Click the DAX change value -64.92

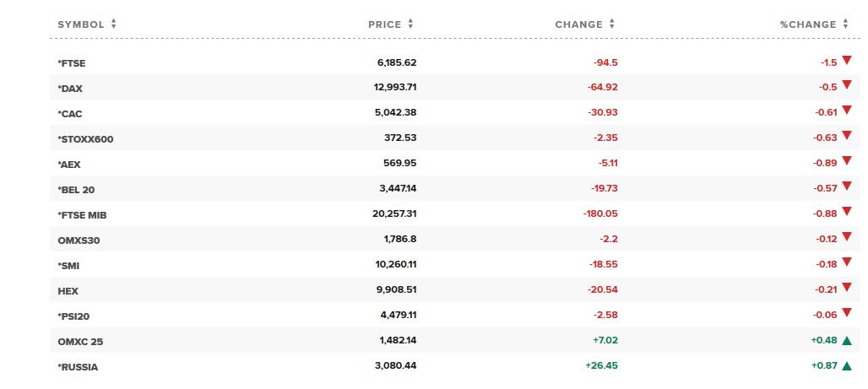click(603, 87)
